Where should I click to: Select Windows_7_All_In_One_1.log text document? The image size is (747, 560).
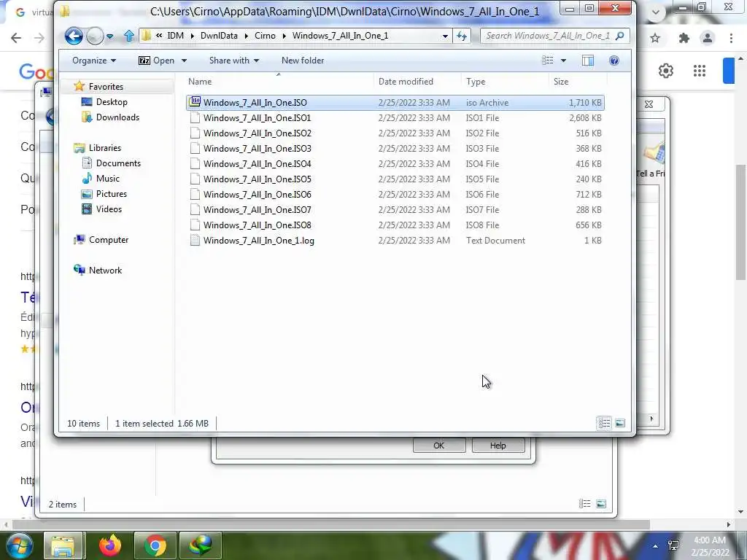click(x=395, y=241)
